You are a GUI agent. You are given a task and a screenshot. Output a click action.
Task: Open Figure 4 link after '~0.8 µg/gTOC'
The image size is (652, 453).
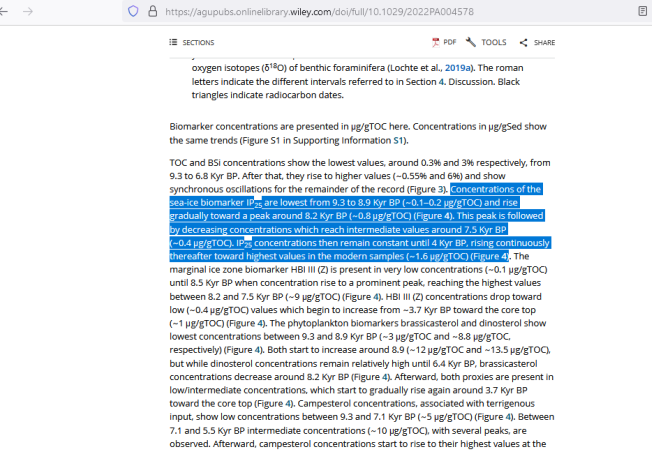point(447,216)
